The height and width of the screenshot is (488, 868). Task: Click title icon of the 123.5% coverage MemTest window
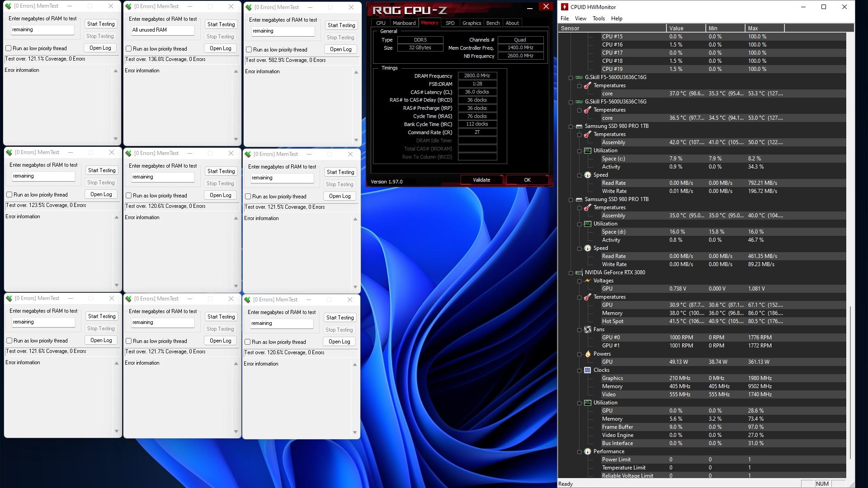(x=9, y=153)
